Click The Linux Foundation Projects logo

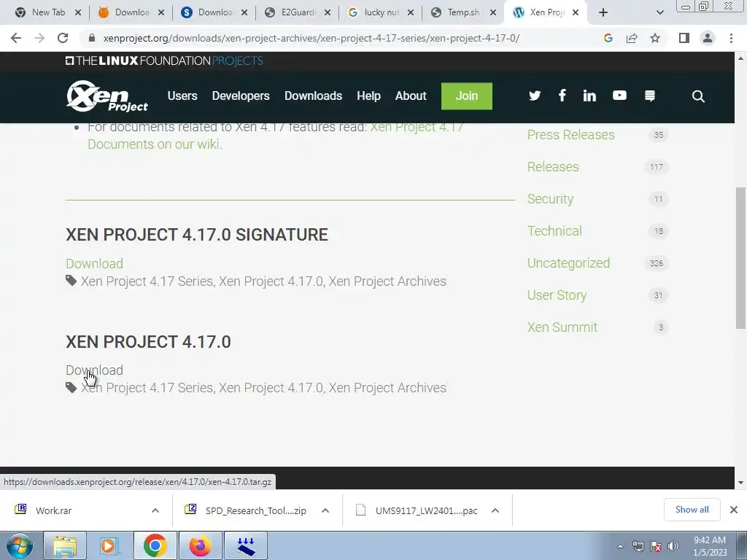(164, 61)
